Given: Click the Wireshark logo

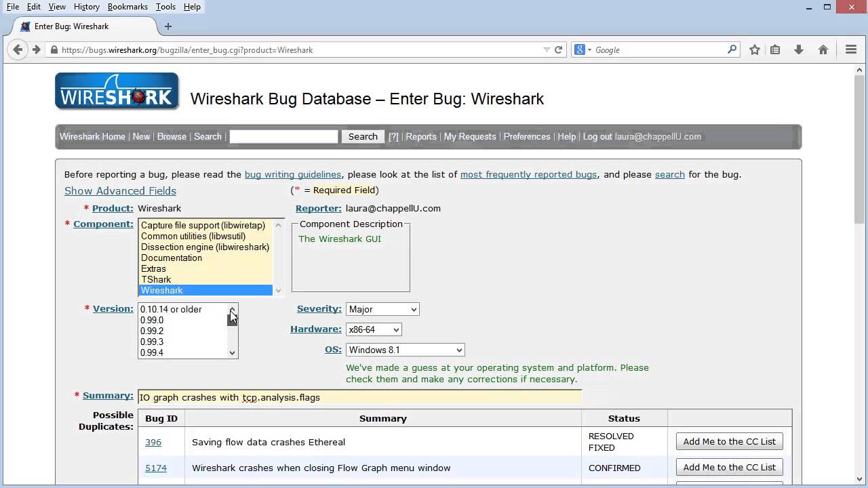Looking at the screenshot, I should (117, 91).
